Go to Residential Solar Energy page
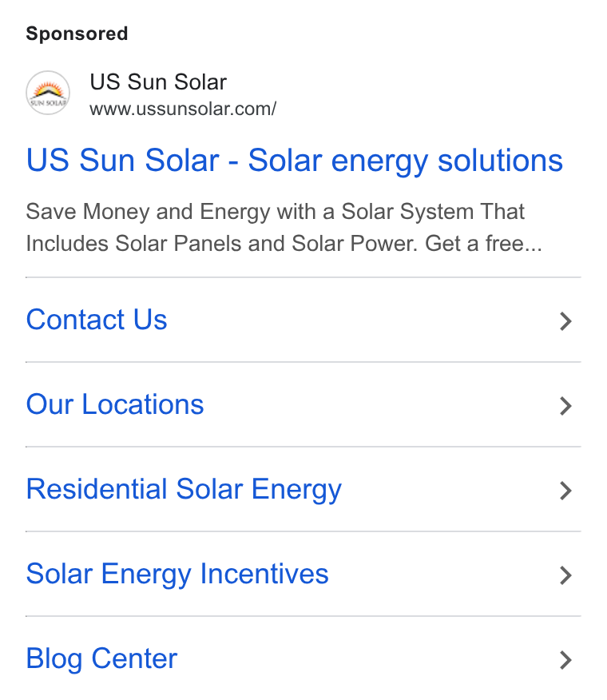The width and height of the screenshot is (607, 700). point(184,490)
